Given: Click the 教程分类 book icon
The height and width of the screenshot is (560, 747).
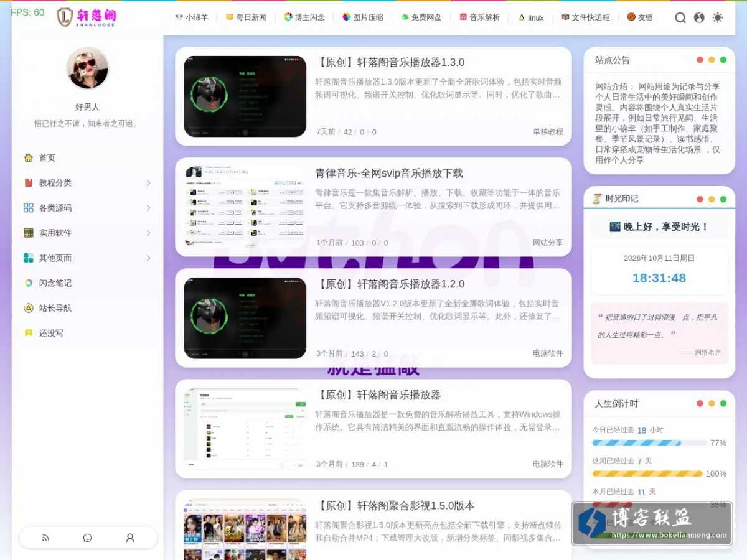Looking at the screenshot, I should coord(29,182).
